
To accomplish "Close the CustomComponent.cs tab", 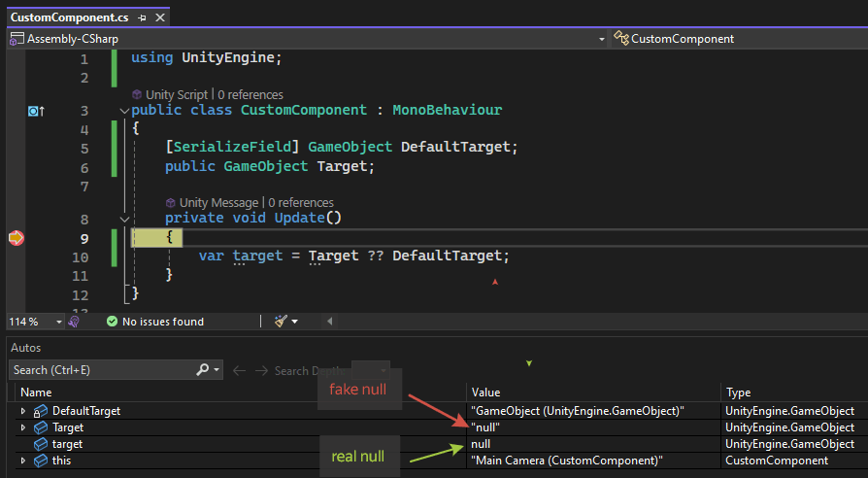I will 158,17.
